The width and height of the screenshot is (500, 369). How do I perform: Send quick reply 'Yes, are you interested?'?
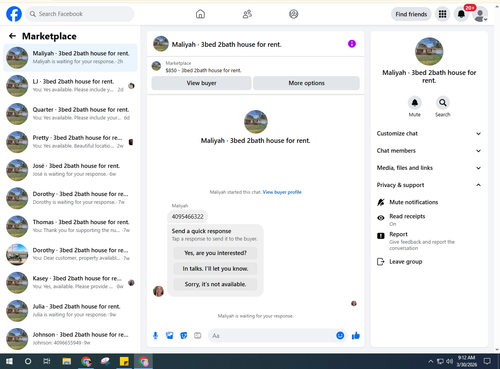tap(215, 253)
